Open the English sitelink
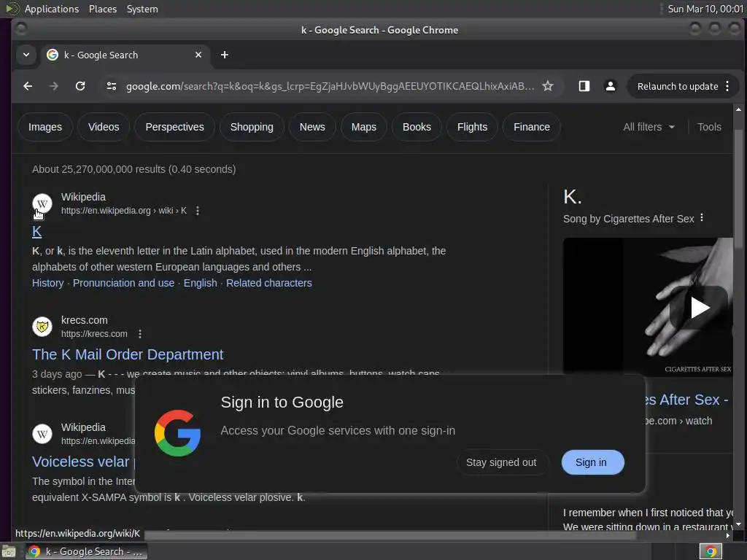Screen dimensions: 747x560 click(x=200, y=283)
